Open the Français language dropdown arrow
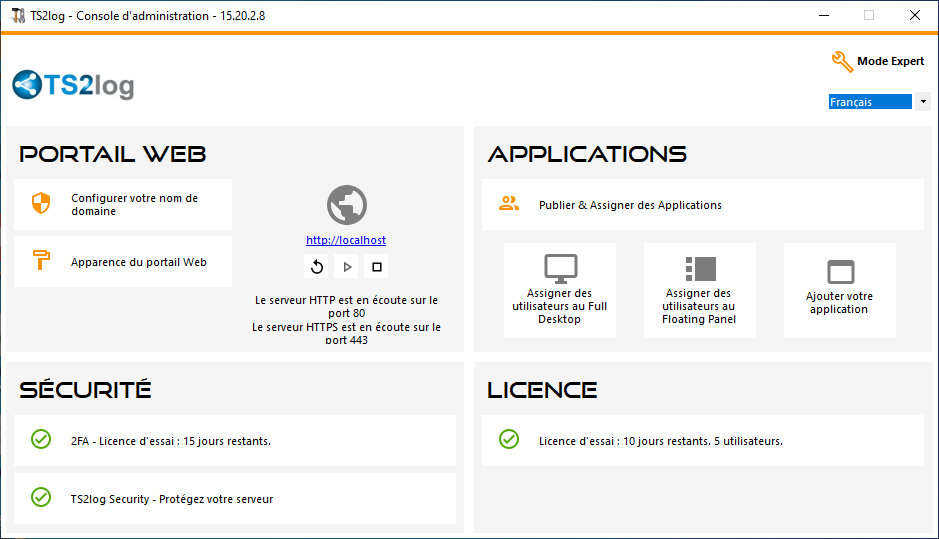 (x=923, y=102)
